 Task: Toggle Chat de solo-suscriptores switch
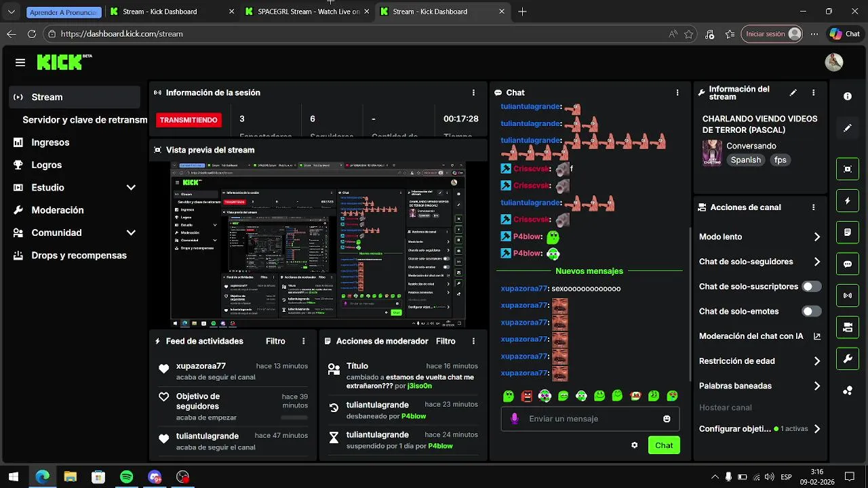[x=811, y=287]
